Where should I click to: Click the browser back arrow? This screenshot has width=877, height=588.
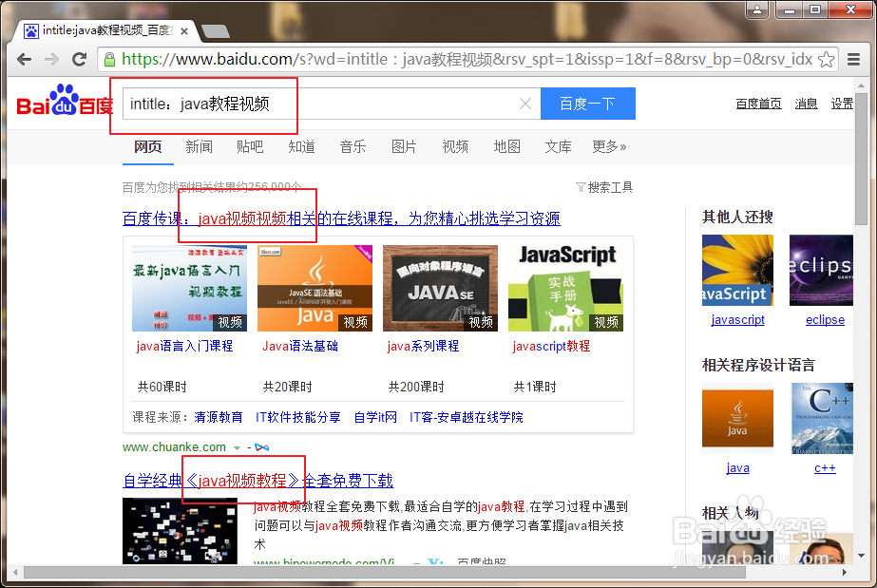pos(24,59)
